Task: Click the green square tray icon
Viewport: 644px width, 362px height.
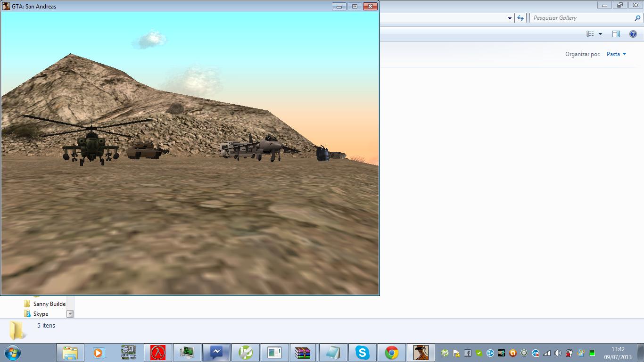Action: click(592, 353)
